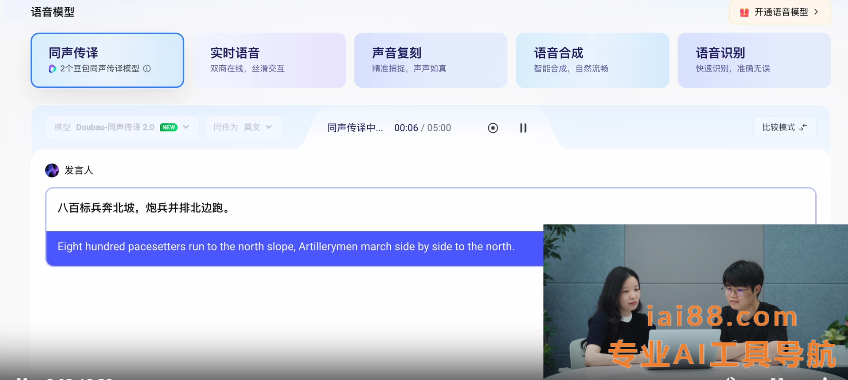Pause the simultaneous interpretation
The height and width of the screenshot is (380, 848).
click(x=523, y=128)
